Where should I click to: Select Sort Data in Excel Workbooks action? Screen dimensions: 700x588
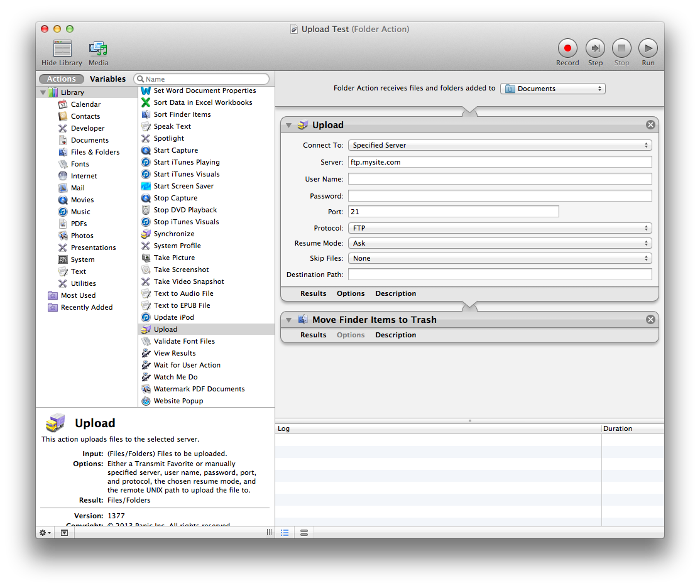[203, 102]
